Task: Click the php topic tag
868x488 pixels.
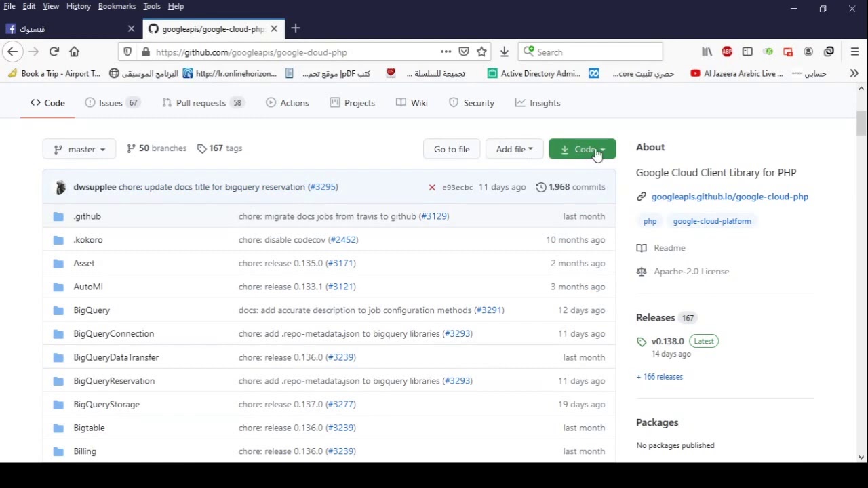Action: [650, 221]
